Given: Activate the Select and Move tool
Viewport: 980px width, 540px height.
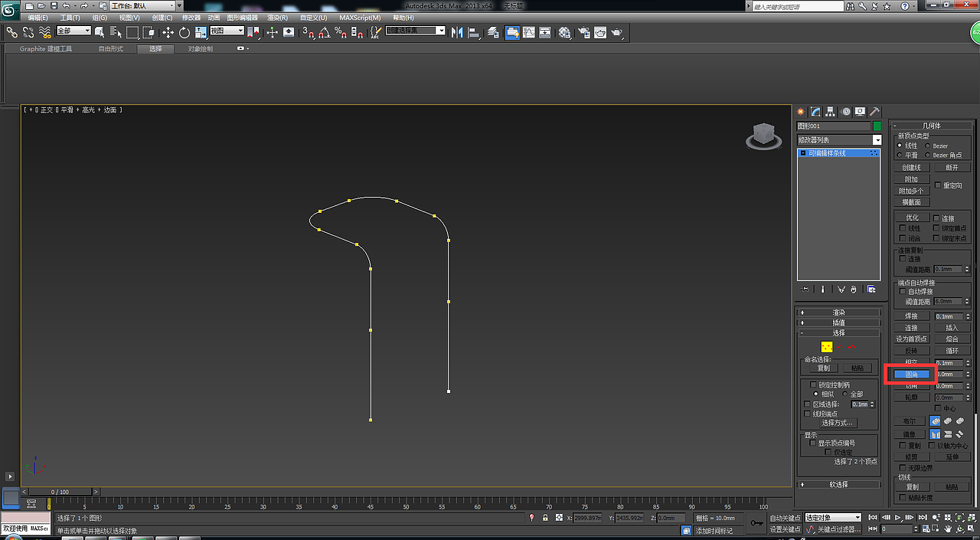Looking at the screenshot, I should tap(168, 32).
